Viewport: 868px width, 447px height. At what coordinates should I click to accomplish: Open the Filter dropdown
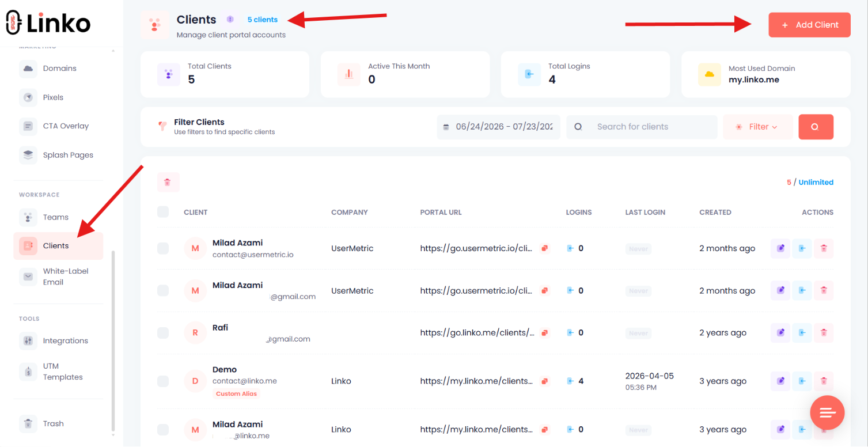tap(758, 127)
